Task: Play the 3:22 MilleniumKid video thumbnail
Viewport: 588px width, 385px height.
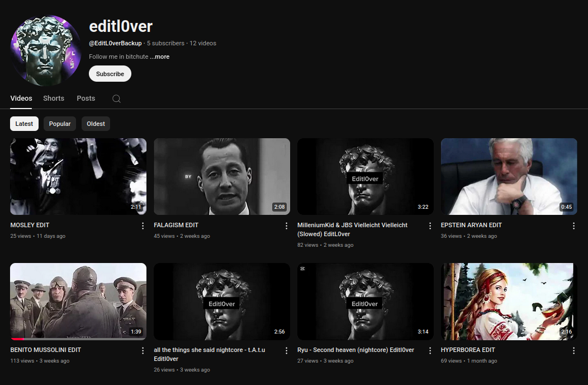Action: pyautogui.click(x=365, y=176)
